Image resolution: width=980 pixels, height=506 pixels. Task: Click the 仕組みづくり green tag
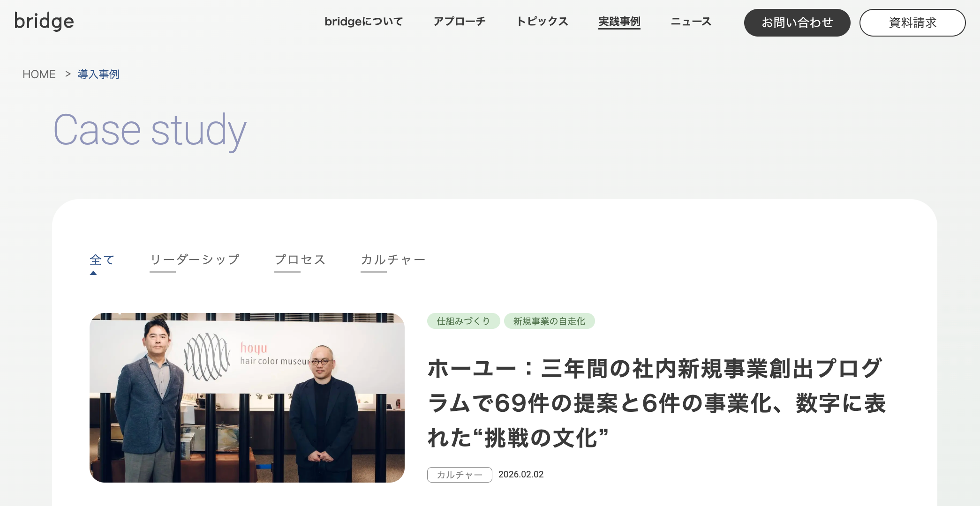pyautogui.click(x=463, y=321)
